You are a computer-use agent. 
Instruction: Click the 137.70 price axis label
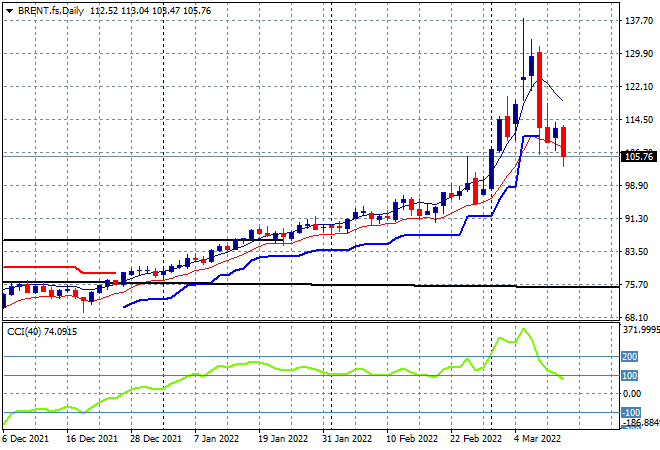[x=637, y=21]
